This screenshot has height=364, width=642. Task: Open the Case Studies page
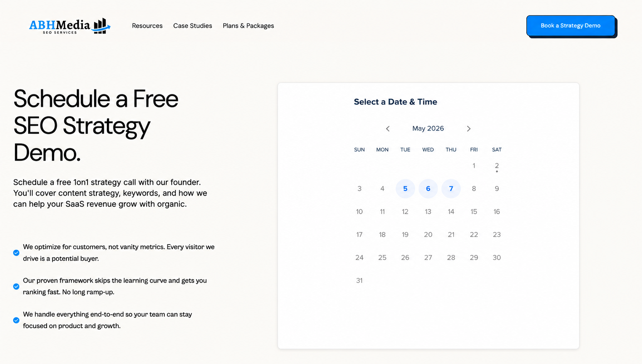[x=192, y=26]
